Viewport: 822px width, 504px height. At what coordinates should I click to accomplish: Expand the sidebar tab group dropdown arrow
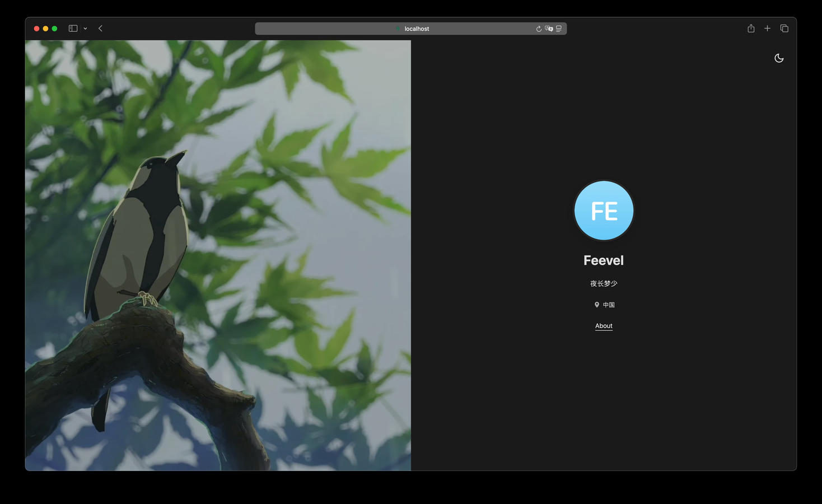pyautogui.click(x=85, y=29)
